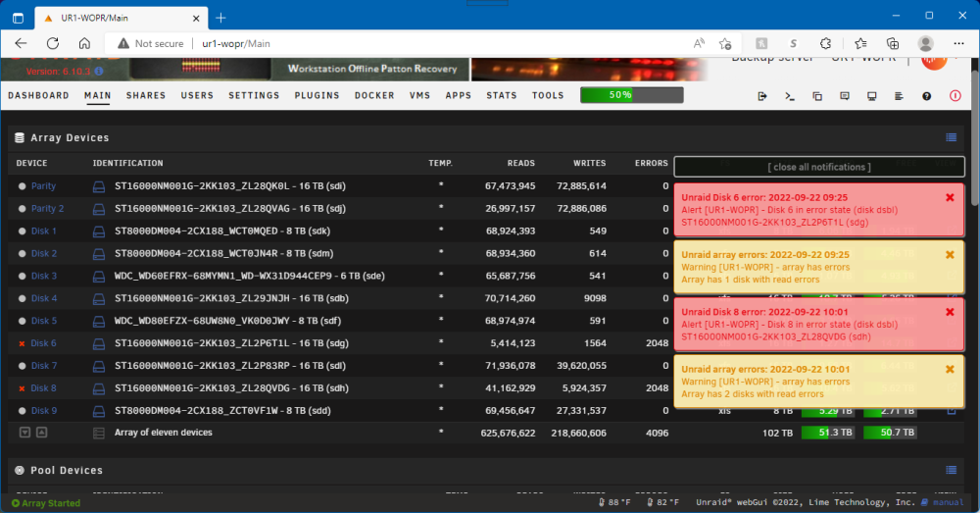The image size is (980, 513).
Task: Click the 50% operation progress bar
Action: 631,95
